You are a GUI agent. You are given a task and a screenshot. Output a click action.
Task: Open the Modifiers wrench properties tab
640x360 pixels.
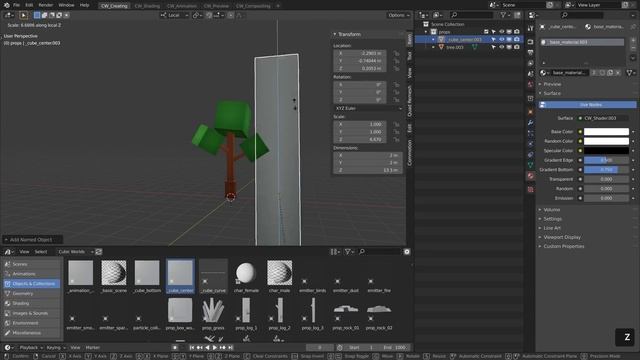530,122
